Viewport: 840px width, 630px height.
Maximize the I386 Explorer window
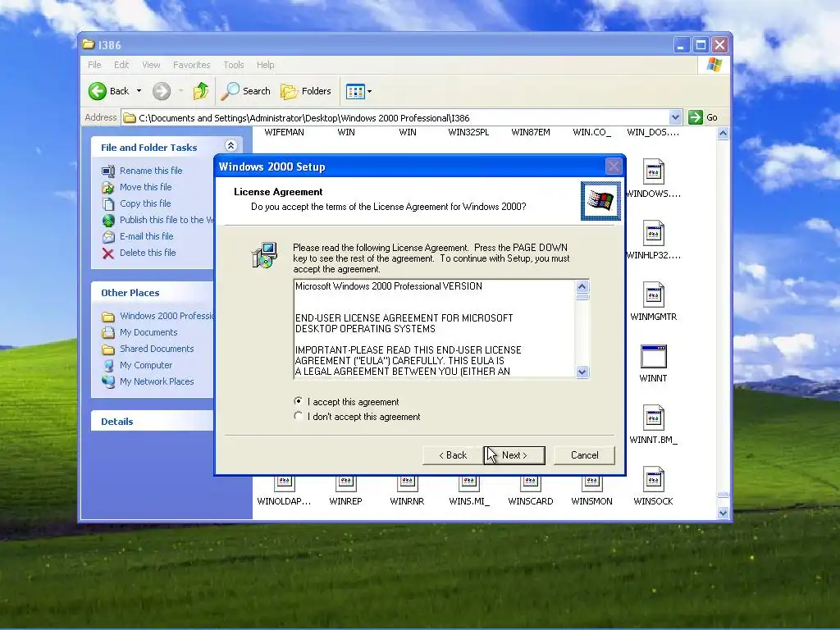tap(701, 45)
